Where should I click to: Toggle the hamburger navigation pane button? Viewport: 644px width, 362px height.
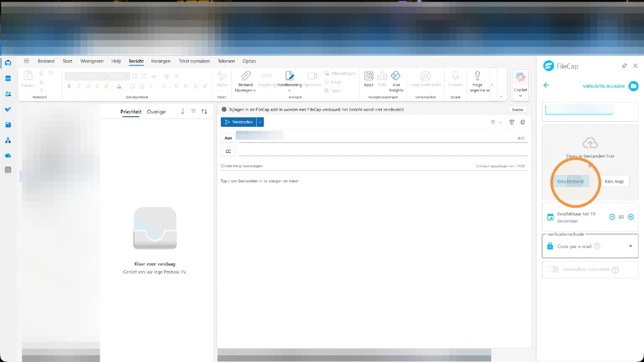[27, 61]
